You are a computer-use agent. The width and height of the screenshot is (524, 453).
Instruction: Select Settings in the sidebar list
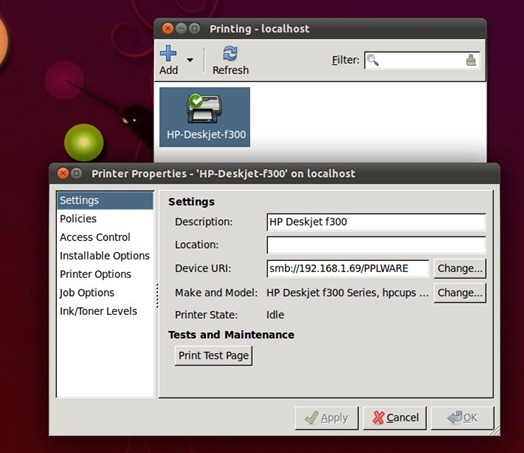click(105, 200)
